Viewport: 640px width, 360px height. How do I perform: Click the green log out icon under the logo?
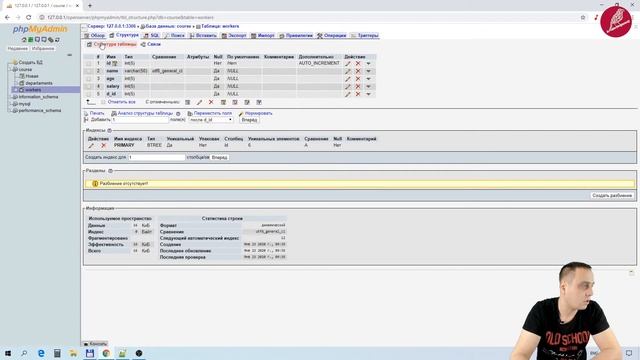click(31, 40)
